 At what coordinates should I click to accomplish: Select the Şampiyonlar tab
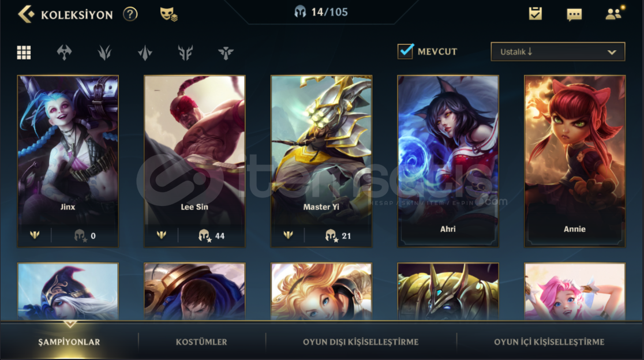click(x=69, y=342)
